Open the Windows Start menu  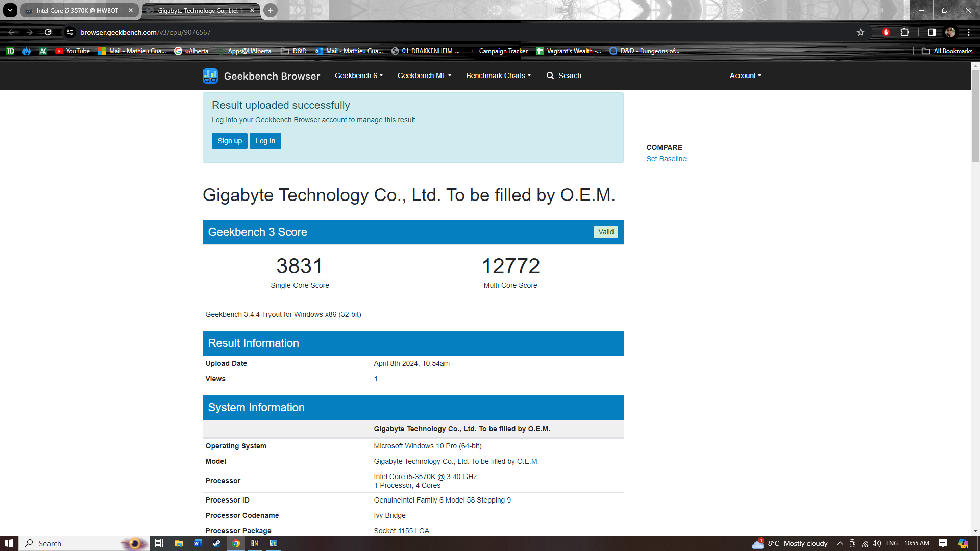pyautogui.click(x=9, y=543)
